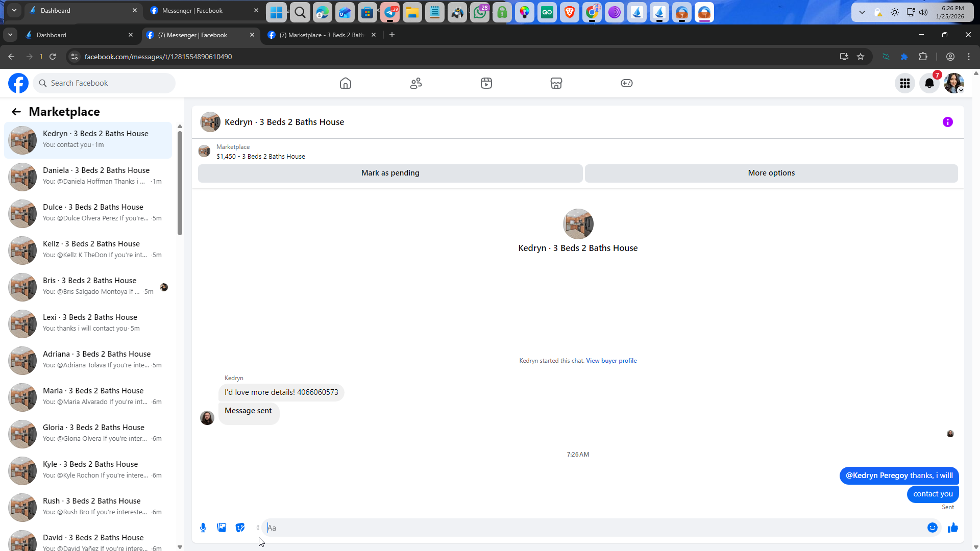Click the message text field

tap(595, 528)
